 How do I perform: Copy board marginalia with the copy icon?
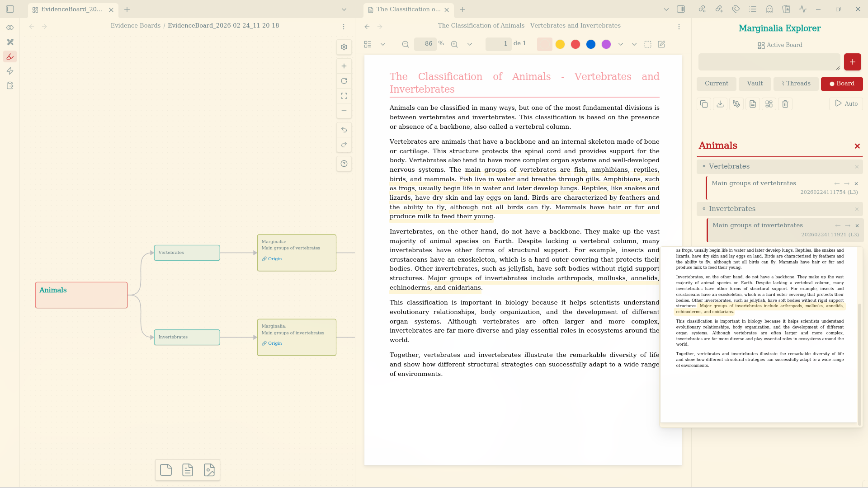pos(704,104)
